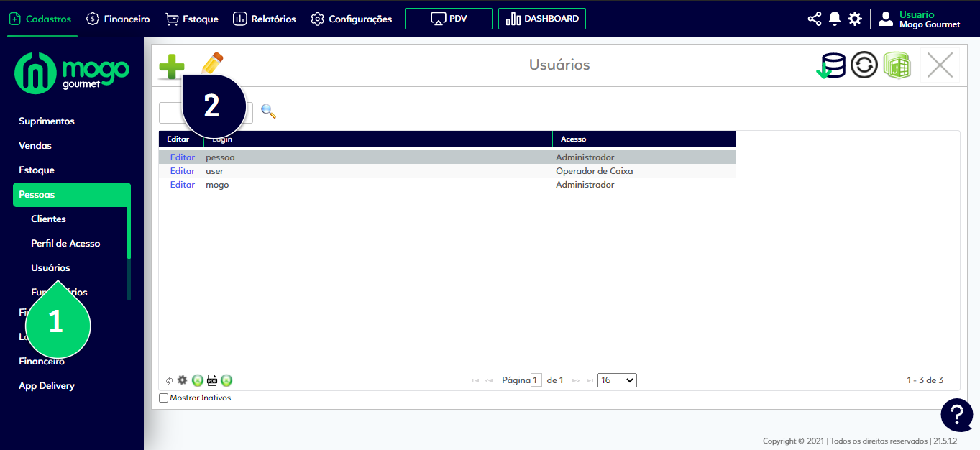Image resolution: width=980 pixels, height=450 pixels.
Task: Sort by the Acesso column header
Action: tap(644, 139)
